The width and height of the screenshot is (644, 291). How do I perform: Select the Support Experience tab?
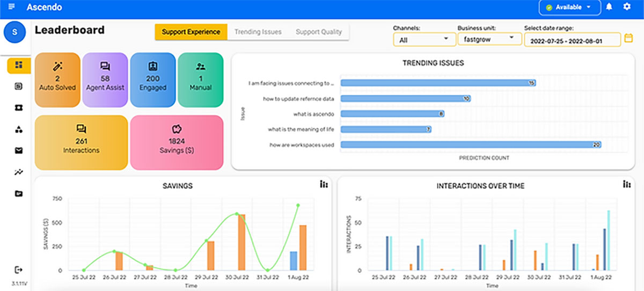coord(191,32)
